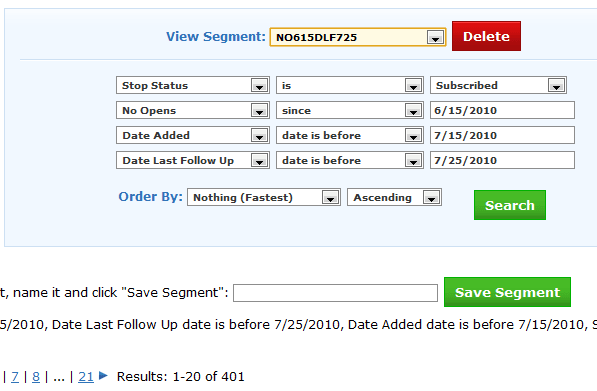Open the 'is' operator dropdown
Image resolution: width=597 pixels, height=391 pixels.
click(x=350, y=85)
